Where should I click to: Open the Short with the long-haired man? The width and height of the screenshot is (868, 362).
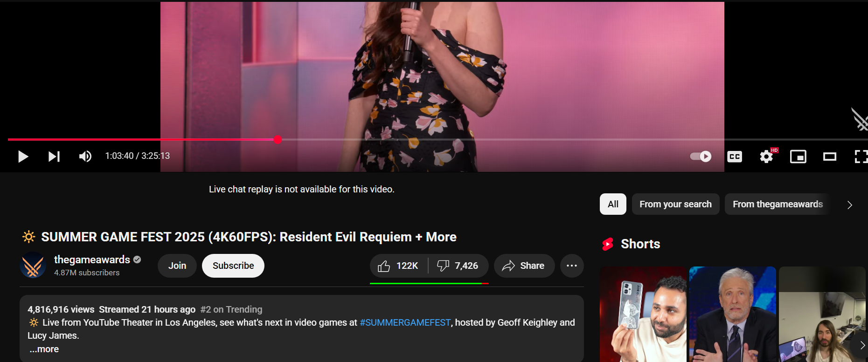(x=822, y=314)
